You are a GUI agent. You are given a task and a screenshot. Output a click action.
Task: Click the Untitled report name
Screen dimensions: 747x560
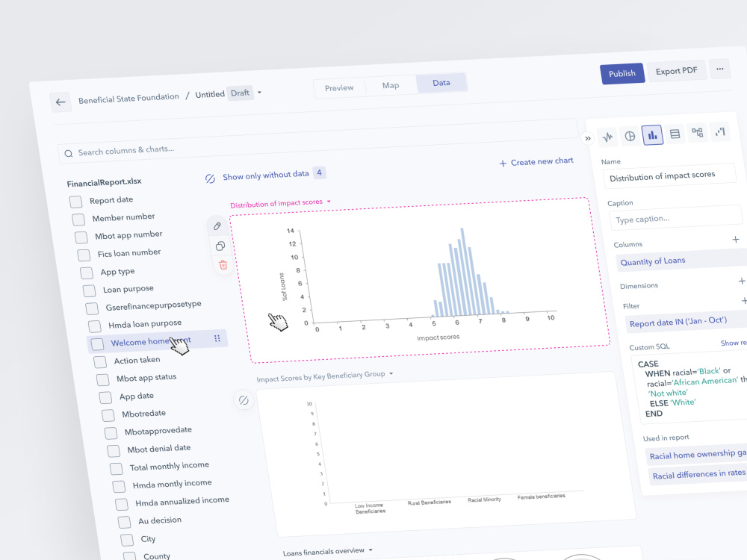click(210, 94)
